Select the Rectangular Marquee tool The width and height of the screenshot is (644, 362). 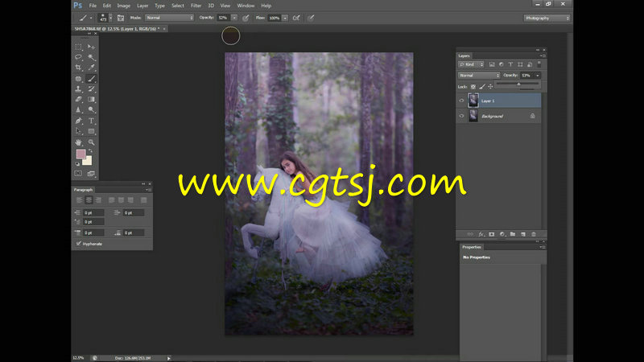pos(78,47)
